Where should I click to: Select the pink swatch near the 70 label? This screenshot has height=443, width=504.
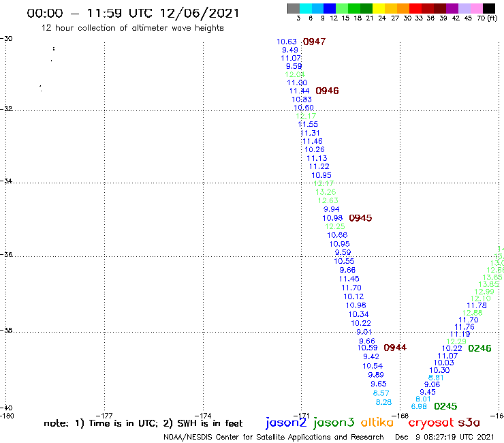pyautogui.click(x=476, y=8)
